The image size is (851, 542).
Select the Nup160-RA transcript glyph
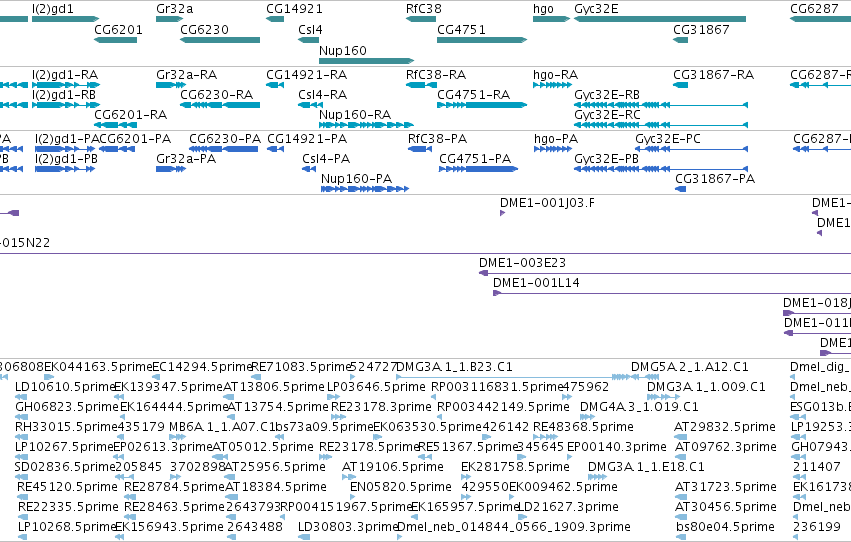click(366, 125)
